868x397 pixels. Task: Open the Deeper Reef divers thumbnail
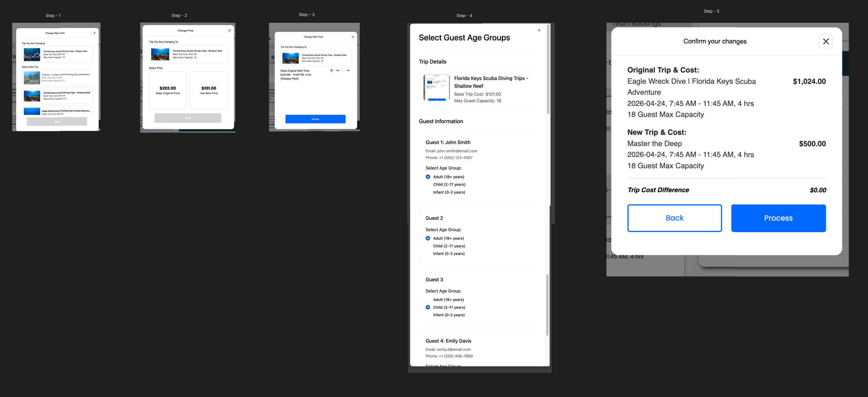[x=32, y=54]
